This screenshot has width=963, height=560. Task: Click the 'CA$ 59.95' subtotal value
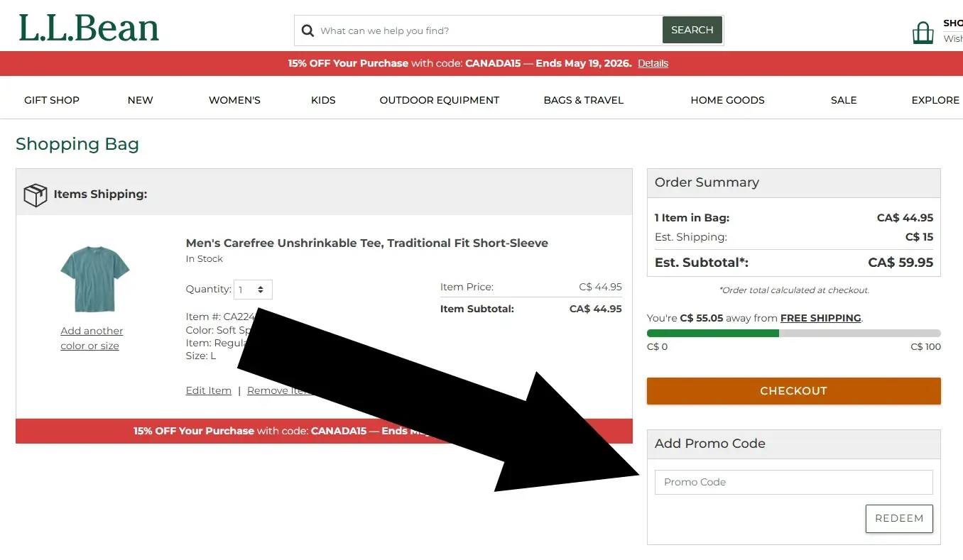point(901,263)
